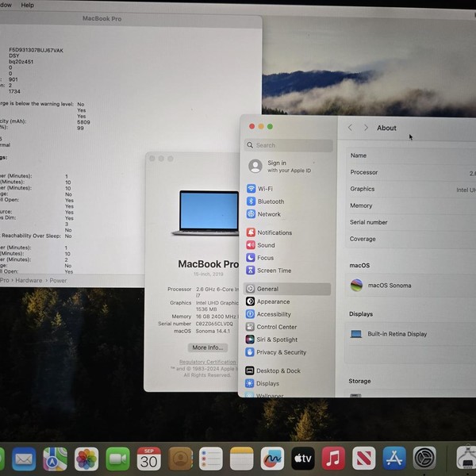This screenshot has width=476, height=476.
Task: Open Privacy & Security settings
Action: click(x=275, y=352)
